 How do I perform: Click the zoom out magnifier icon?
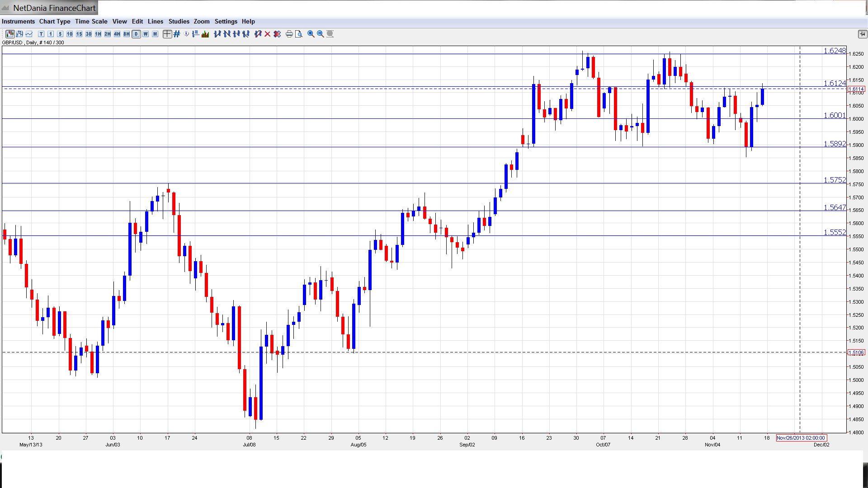[x=321, y=34]
